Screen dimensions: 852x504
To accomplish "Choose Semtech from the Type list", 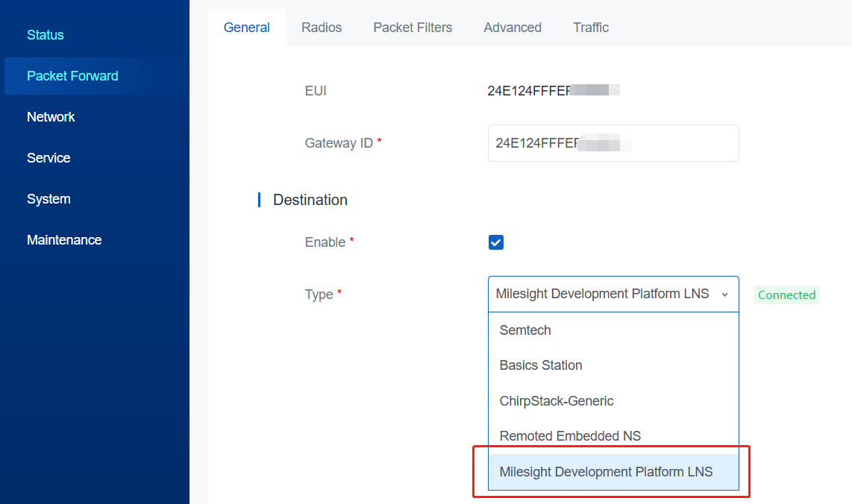I will pyautogui.click(x=613, y=330).
